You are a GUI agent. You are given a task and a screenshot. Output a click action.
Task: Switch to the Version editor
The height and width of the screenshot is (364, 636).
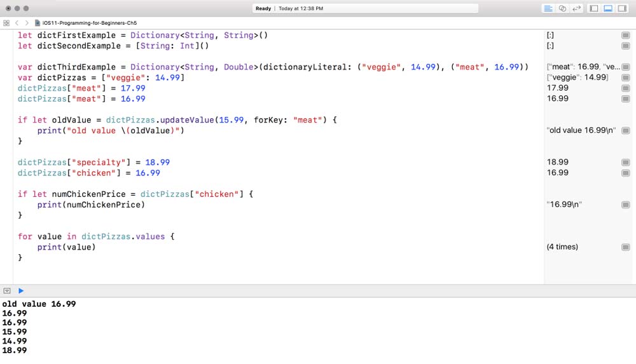point(577,8)
